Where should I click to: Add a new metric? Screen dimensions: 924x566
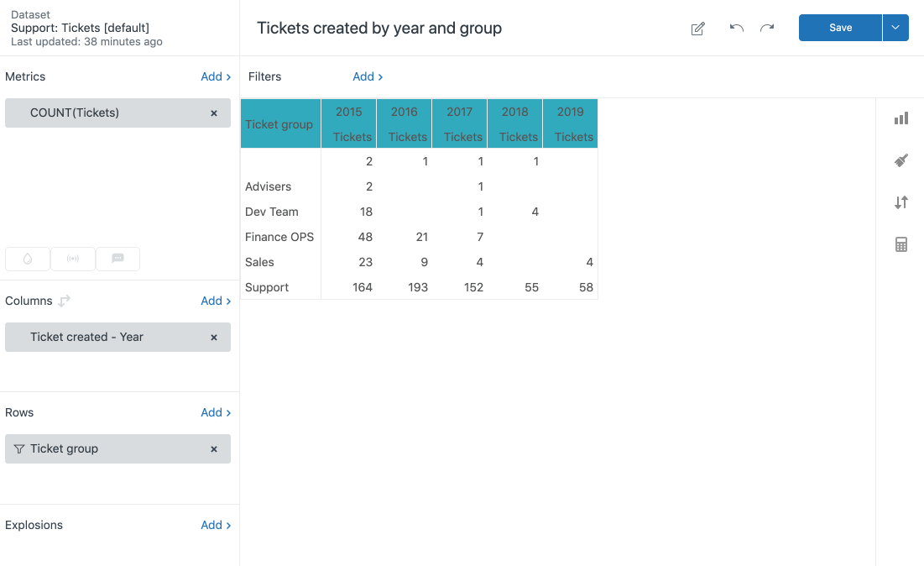[x=216, y=76]
